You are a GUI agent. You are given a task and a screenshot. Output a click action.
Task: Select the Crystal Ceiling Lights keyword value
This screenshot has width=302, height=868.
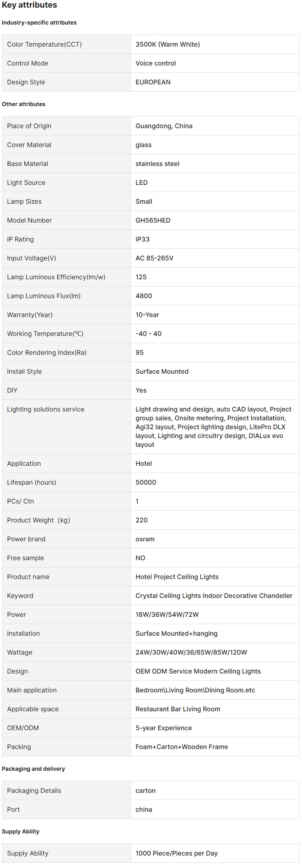pos(214,596)
